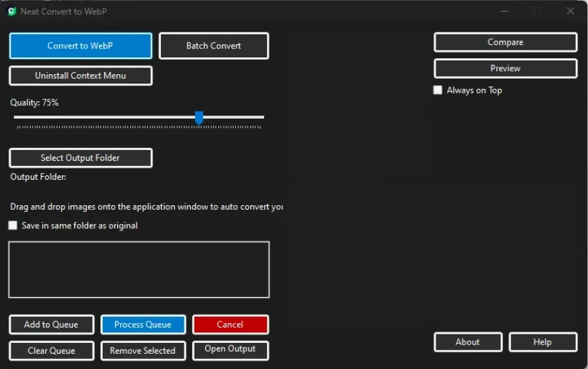588x369 pixels.
Task: Open the About dialog
Action: [468, 342]
